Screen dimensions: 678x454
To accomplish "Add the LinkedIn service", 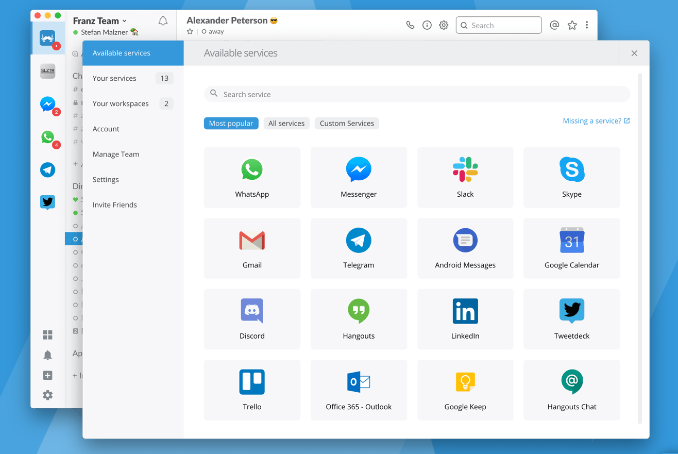I will (465, 319).
